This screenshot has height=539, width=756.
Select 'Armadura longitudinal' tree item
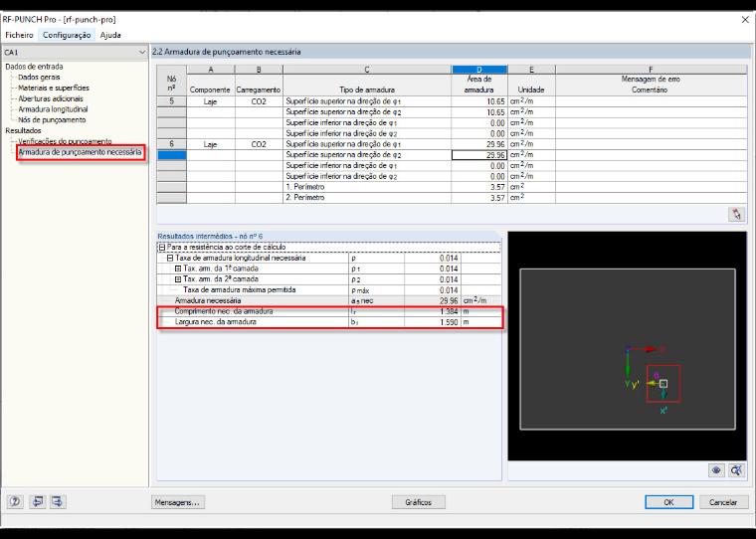(x=53, y=109)
